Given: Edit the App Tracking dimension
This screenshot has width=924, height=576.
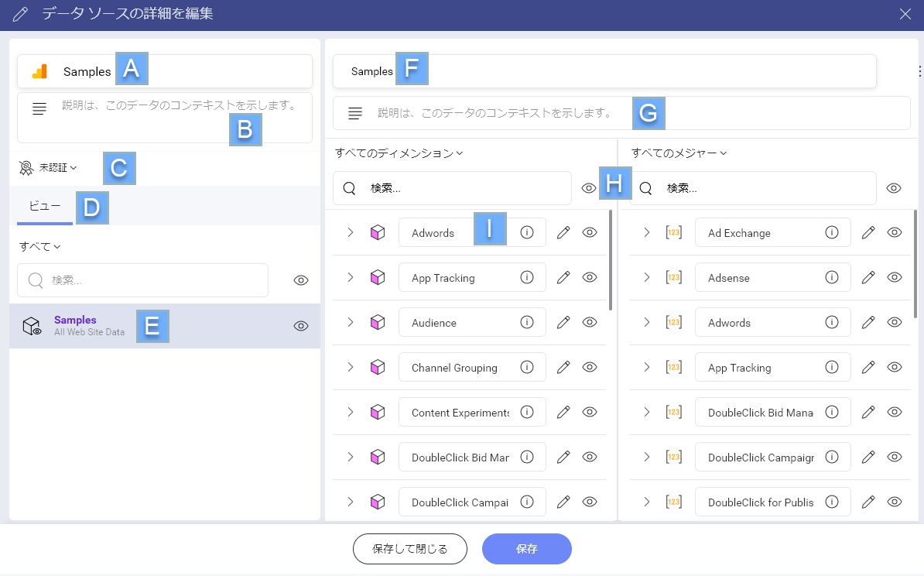Looking at the screenshot, I should click(563, 277).
